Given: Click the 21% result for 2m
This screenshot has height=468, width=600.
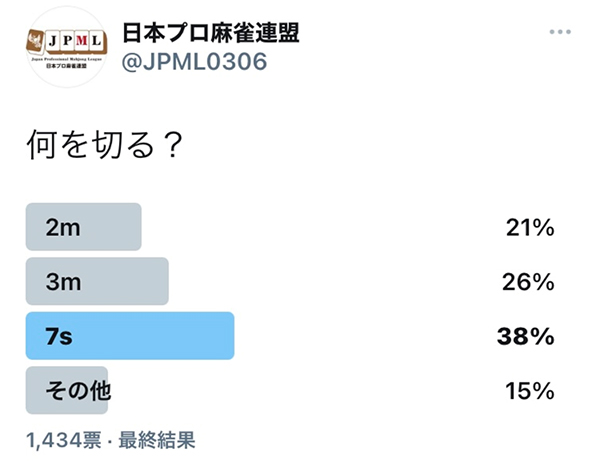Looking at the screenshot, I should (530, 228).
